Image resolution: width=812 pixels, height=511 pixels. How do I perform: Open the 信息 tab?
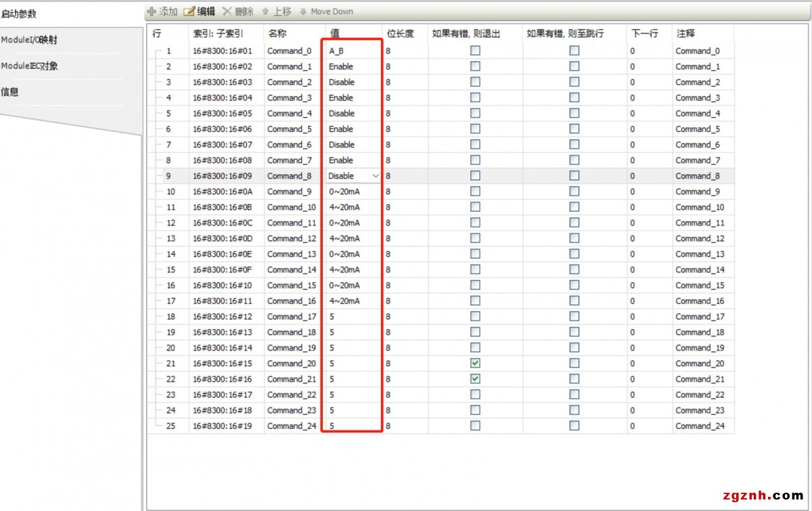10,92
